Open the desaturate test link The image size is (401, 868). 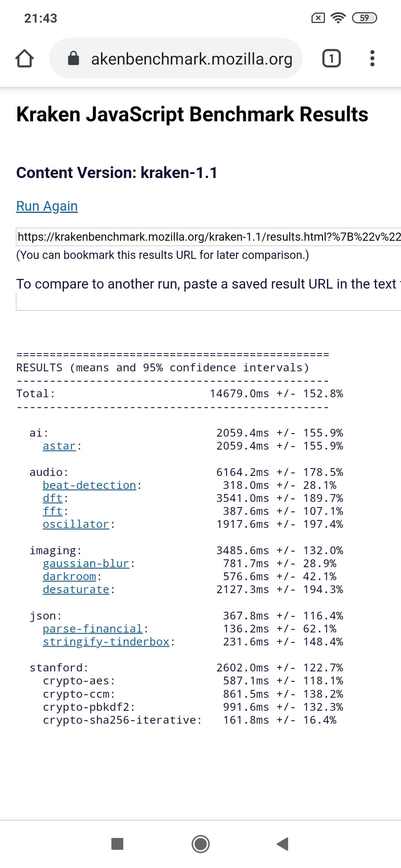(x=76, y=589)
